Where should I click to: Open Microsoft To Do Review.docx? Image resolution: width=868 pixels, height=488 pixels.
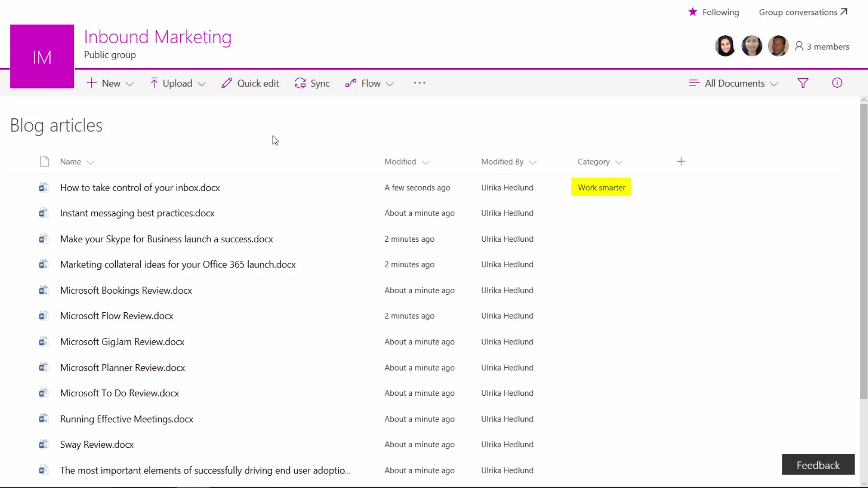click(x=119, y=393)
